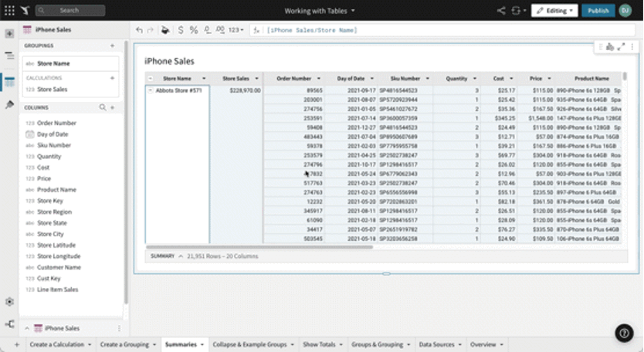The width and height of the screenshot is (644, 352).
Task: Expand the table to fullscreen
Action: tap(621, 47)
